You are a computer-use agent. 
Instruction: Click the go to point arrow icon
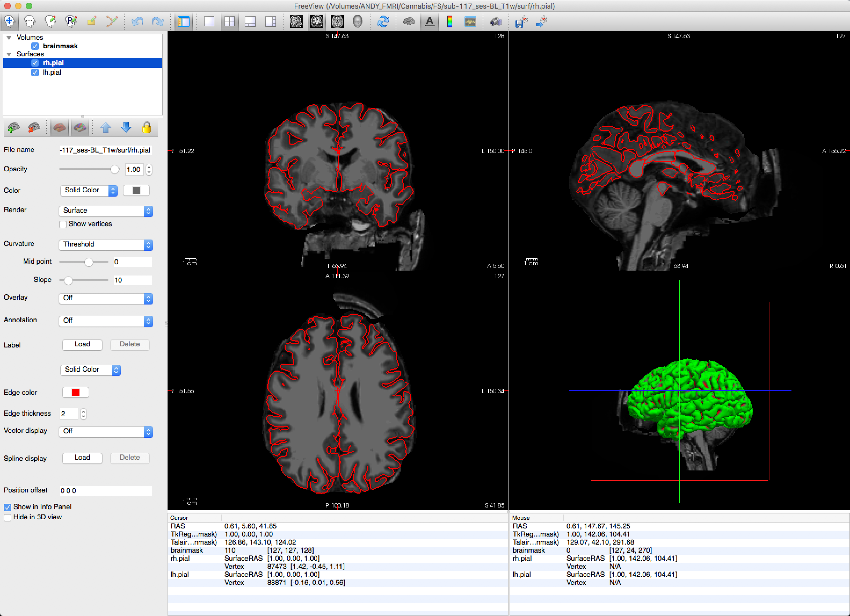click(542, 21)
